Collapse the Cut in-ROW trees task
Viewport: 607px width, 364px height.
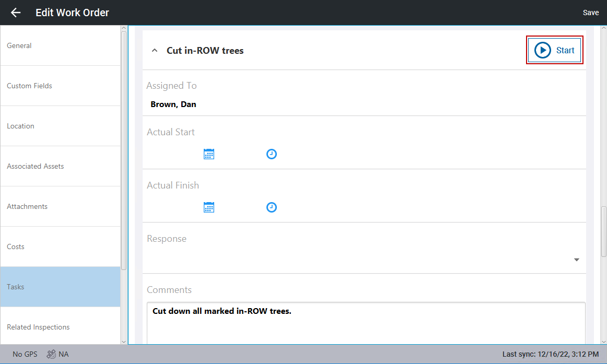click(x=155, y=50)
